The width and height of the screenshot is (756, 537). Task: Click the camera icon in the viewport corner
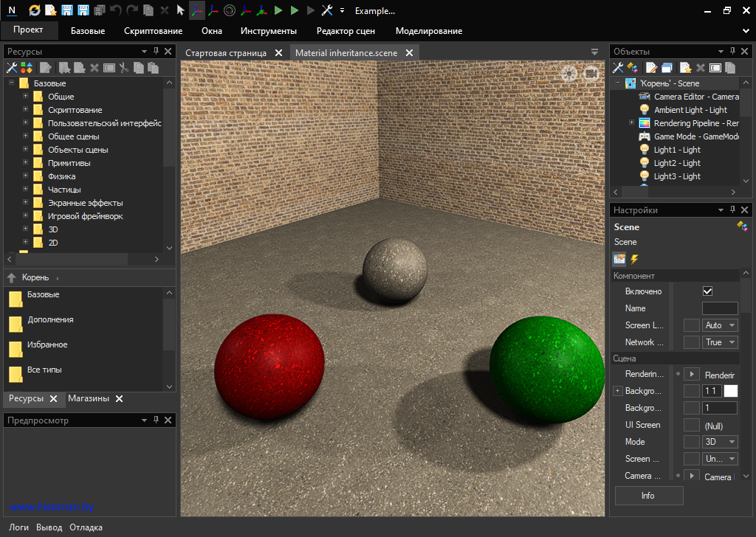click(591, 73)
